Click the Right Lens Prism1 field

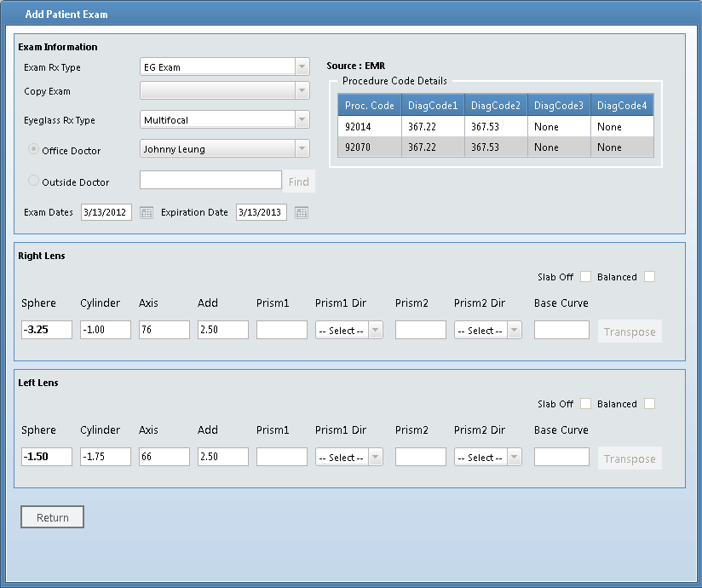[282, 330]
